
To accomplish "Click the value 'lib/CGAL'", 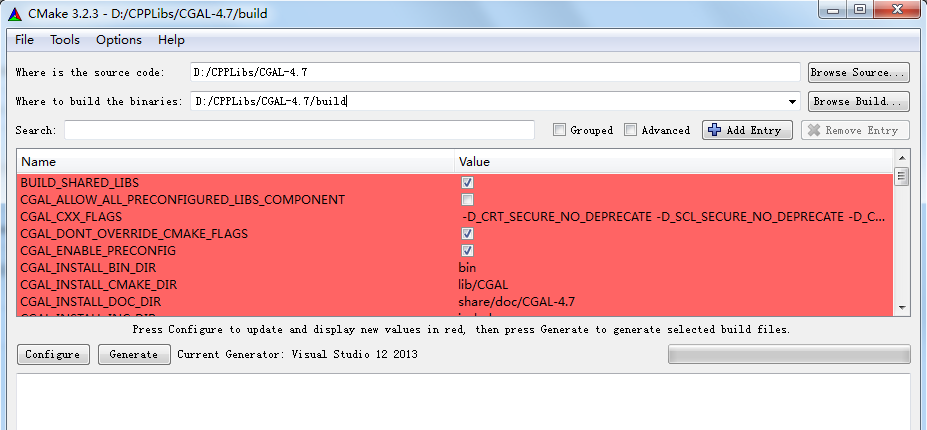I will [x=483, y=285].
